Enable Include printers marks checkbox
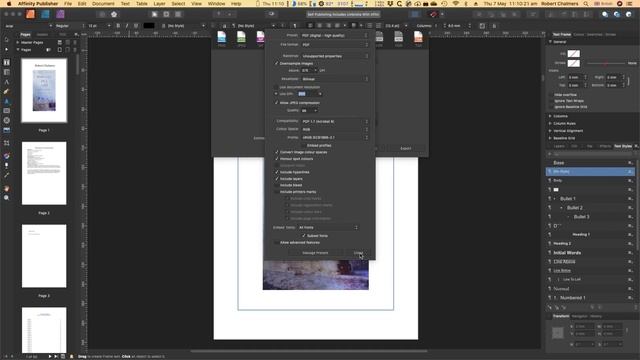640x360 pixels. pyautogui.click(x=277, y=191)
